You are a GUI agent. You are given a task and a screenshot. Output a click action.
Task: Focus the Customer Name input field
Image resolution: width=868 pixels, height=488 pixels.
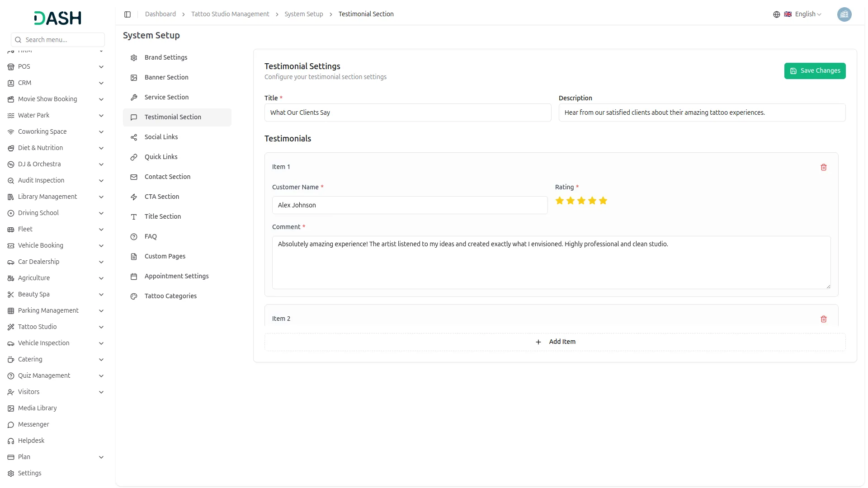pyautogui.click(x=410, y=205)
